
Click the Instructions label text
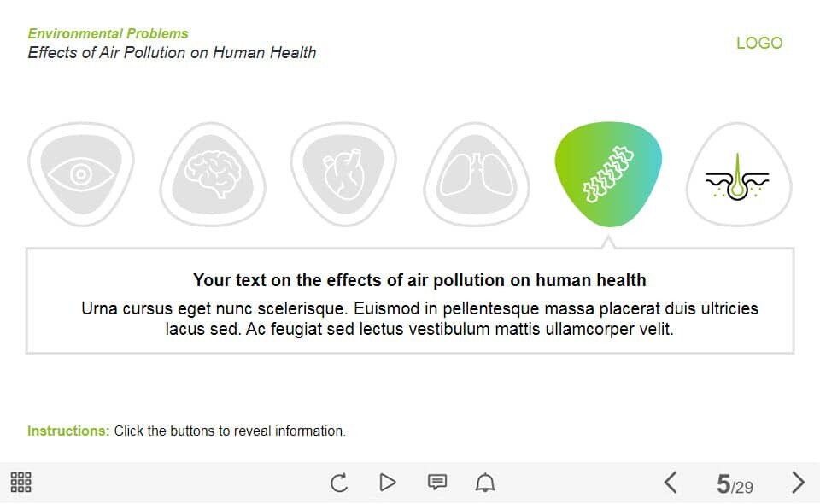[68, 431]
